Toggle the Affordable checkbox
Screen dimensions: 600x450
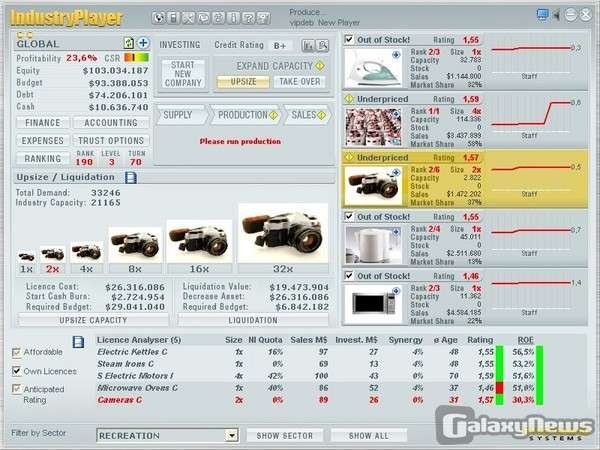pyautogui.click(x=16, y=352)
